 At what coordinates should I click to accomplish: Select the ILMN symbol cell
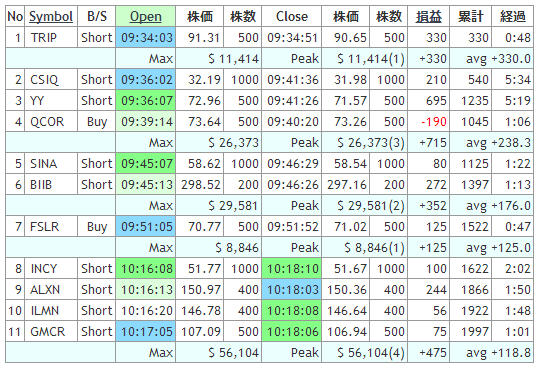(51, 311)
